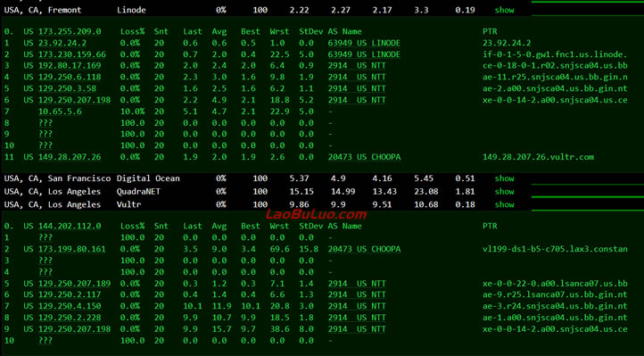Click IP 144.202.112.0 header
The image size is (644, 356).
pyautogui.click(x=70, y=226)
